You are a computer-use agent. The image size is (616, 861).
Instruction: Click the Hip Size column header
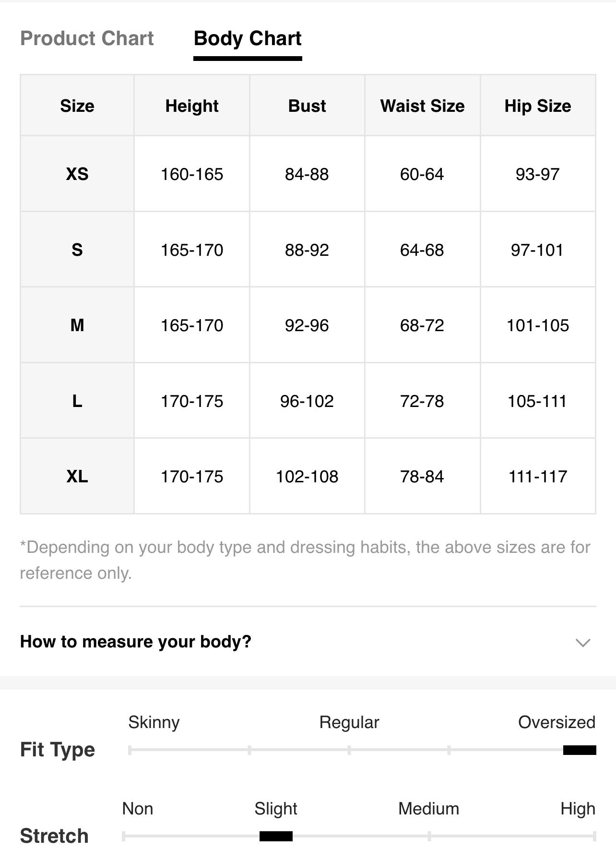click(x=538, y=106)
